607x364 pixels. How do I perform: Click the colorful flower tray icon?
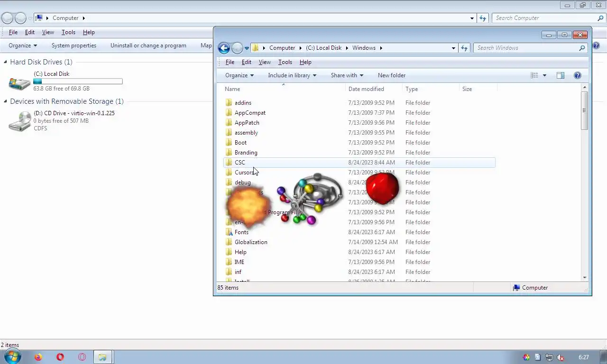[526, 357]
